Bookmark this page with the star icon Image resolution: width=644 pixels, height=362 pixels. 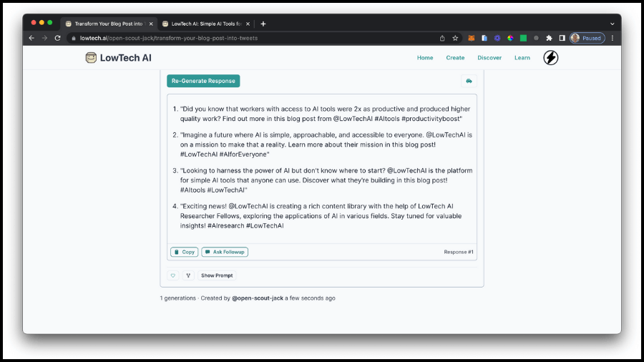coord(455,38)
